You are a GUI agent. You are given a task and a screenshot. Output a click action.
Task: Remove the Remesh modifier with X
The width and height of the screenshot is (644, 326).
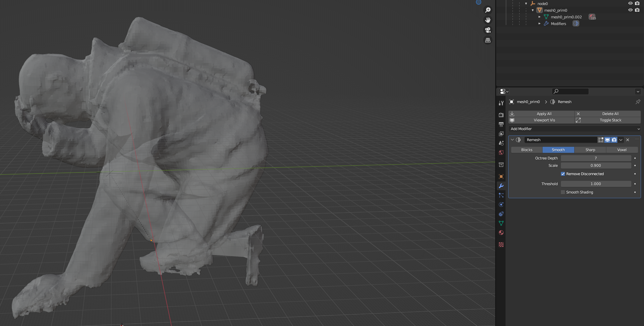pyautogui.click(x=628, y=140)
